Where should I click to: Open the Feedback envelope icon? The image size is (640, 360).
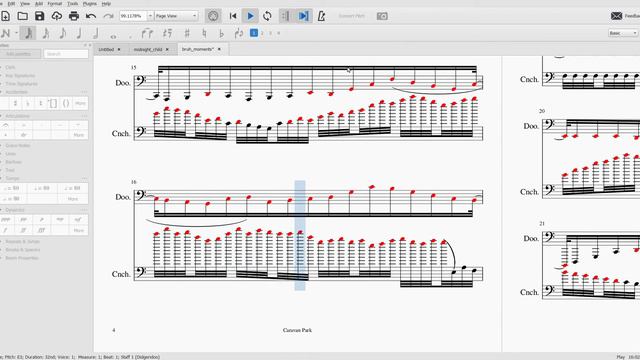pyautogui.click(x=616, y=16)
